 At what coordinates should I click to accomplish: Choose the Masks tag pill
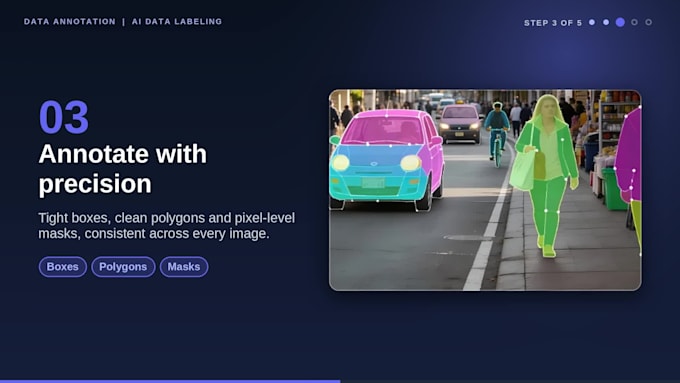pos(183,267)
